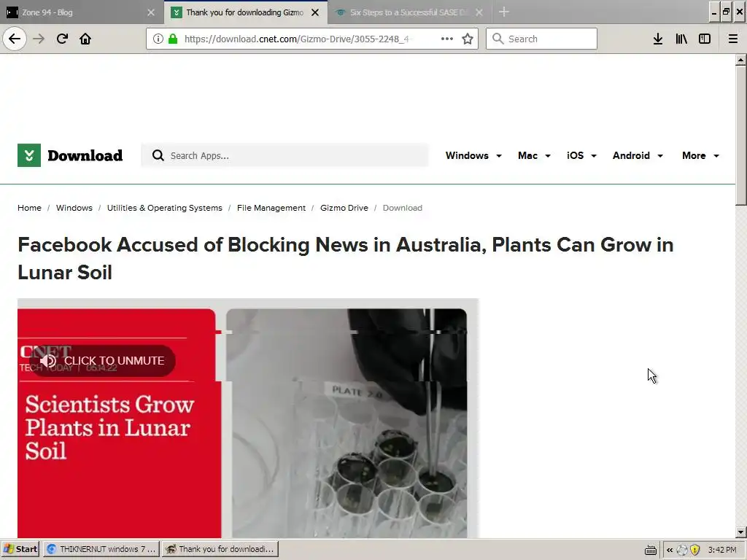Click the security shield tray icon
Screen dimensions: 747x560
[x=695, y=550]
